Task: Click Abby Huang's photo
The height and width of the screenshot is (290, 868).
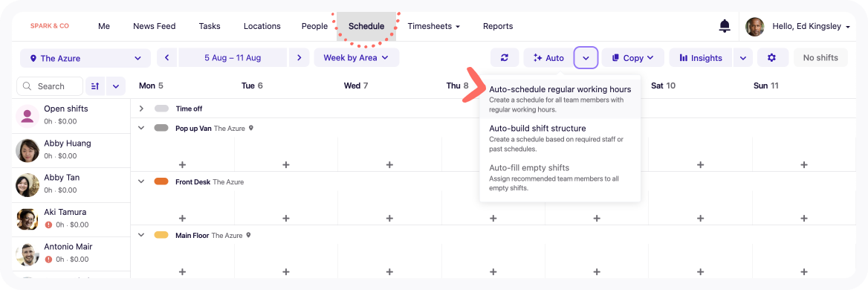Action: pyautogui.click(x=27, y=150)
